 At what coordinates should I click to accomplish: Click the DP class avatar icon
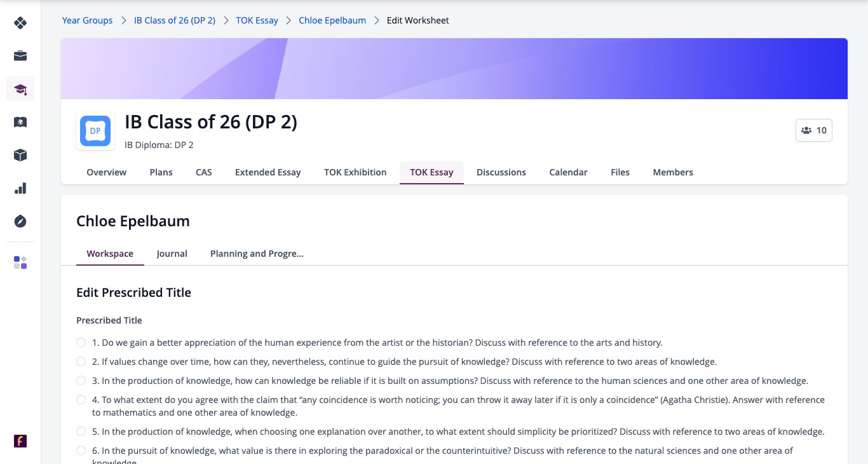[95, 131]
